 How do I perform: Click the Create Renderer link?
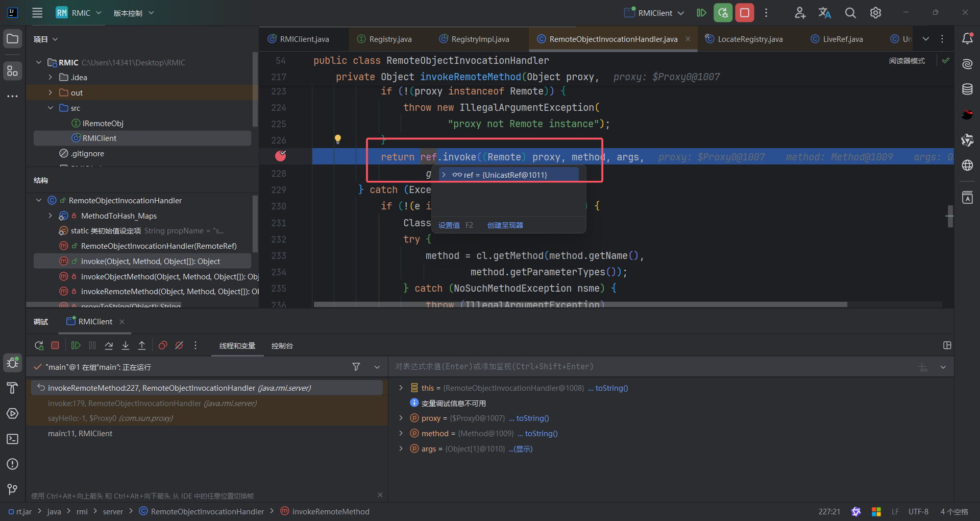(x=505, y=225)
